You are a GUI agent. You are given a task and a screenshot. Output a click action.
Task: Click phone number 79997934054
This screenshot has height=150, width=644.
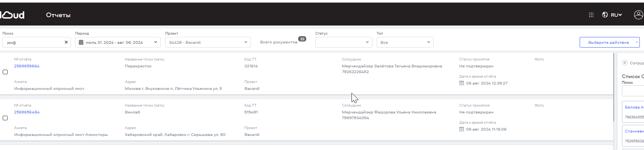click(x=355, y=118)
